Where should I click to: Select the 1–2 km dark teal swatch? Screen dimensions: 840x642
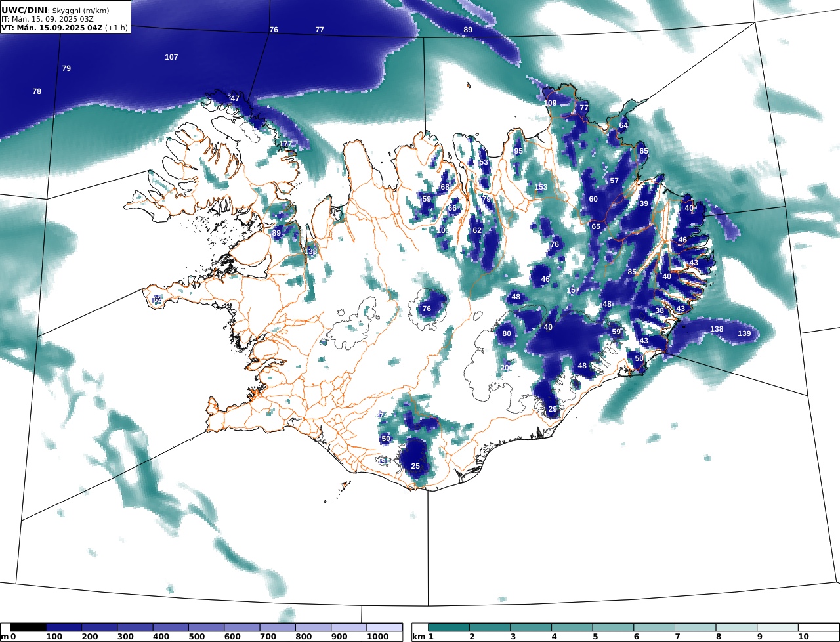point(449,628)
